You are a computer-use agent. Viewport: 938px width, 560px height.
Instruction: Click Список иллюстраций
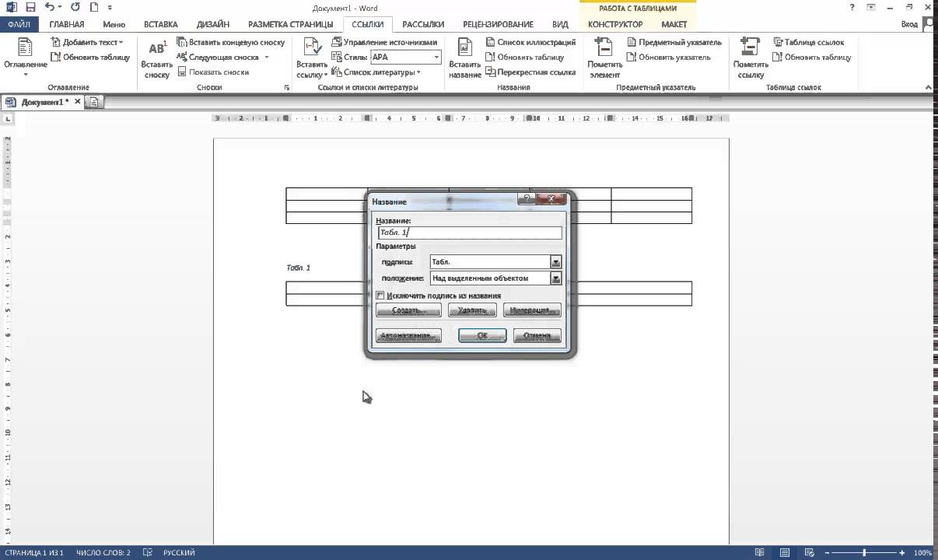[x=530, y=42]
